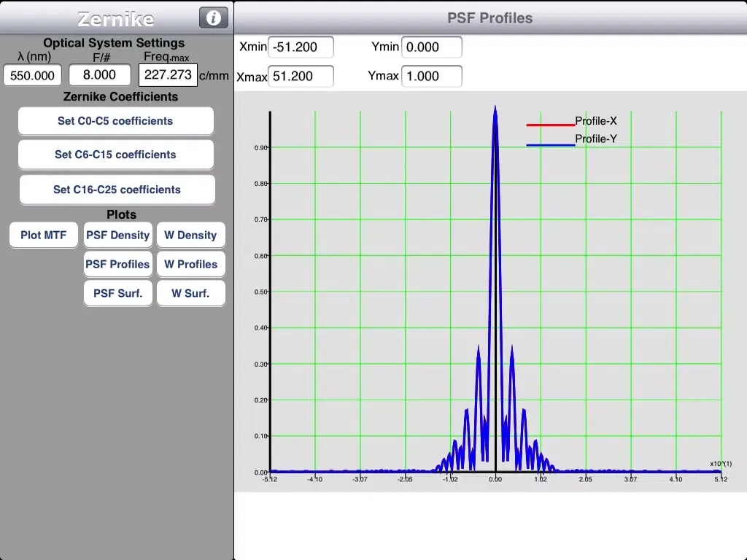Click the wavelength λ (nm) field
The image size is (747, 560).
click(x=32, y=75)
